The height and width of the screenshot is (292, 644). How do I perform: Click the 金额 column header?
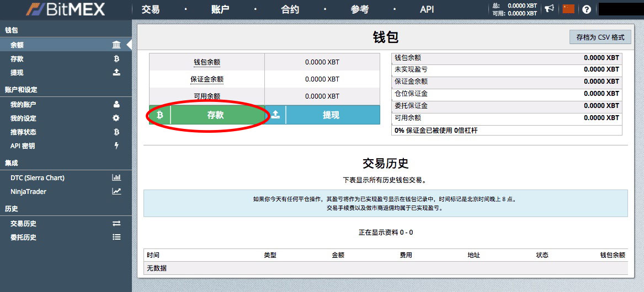click(x=338, y=255)
